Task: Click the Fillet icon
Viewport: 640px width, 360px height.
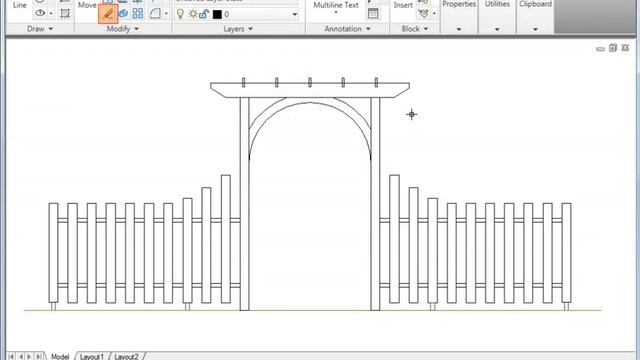Action: coord(155,13)
